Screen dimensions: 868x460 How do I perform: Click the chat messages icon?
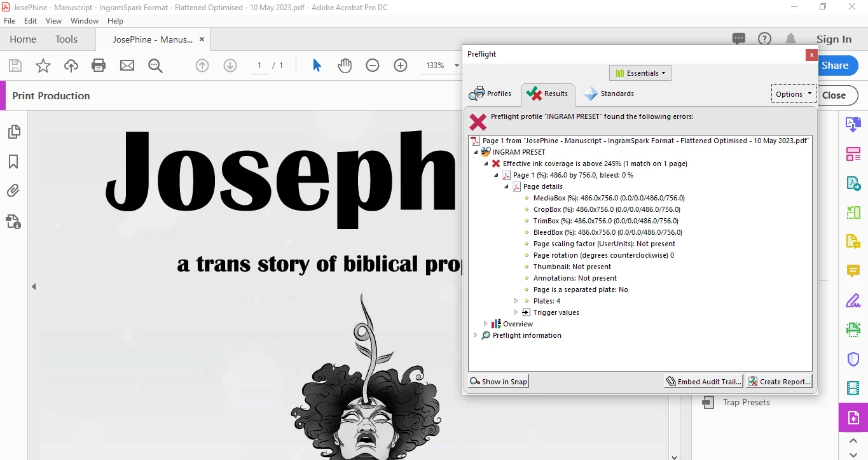(739, 39)
